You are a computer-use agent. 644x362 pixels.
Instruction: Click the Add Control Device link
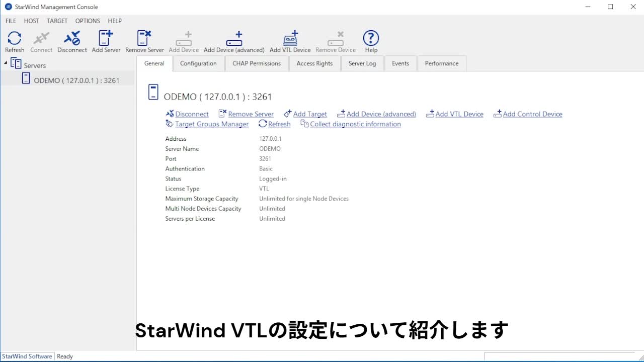point(532,114)
